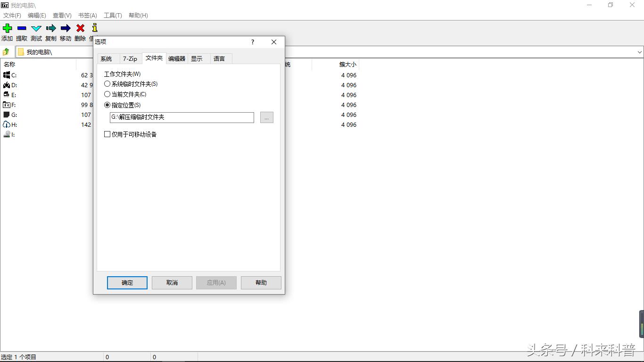Open the 文件(F) menu
Screen dimensions: 644x362
coord(12,16)
